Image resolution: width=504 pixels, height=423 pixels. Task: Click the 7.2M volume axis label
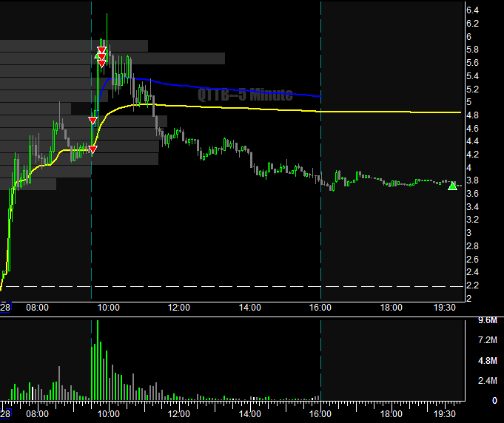tap(488, 340)
